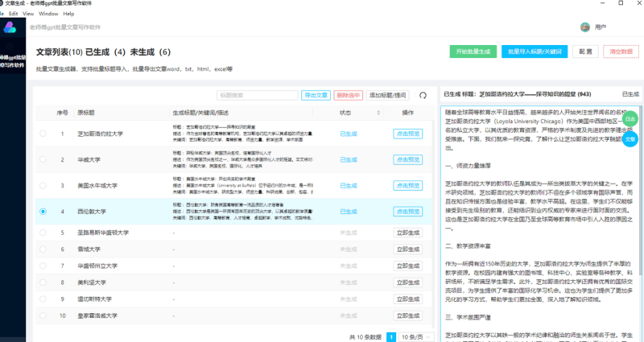
Task: Select the radio button for row 8
Action: 43,282
